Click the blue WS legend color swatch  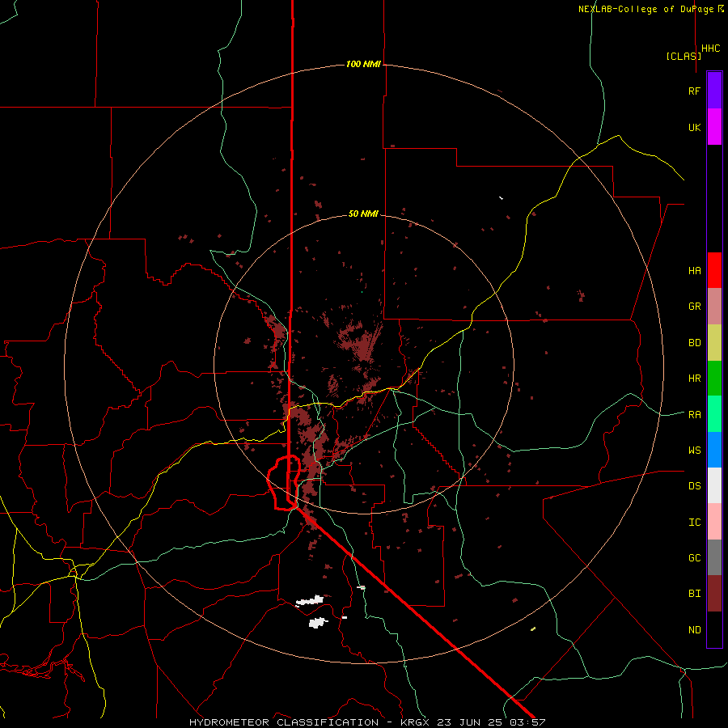714,450
